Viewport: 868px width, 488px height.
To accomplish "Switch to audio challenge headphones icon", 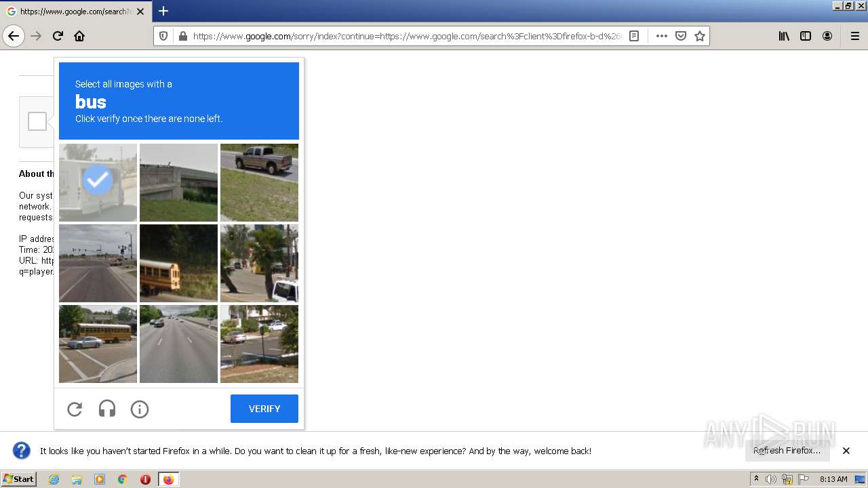I will [x=107, y=409].
